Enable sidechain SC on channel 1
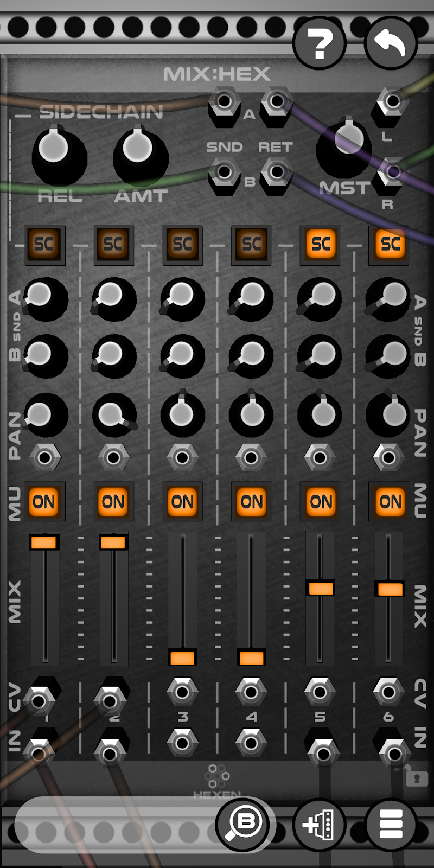Image resolution: width=434 pixels, height=868 pixels. click(x=44, y=245)
